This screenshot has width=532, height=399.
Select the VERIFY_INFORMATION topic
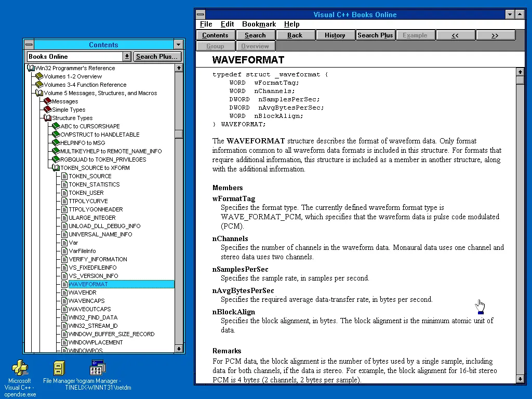click(x=98, y=259)
